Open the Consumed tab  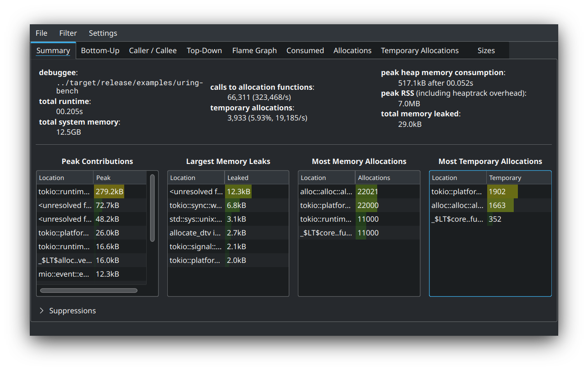coord(305,50)
